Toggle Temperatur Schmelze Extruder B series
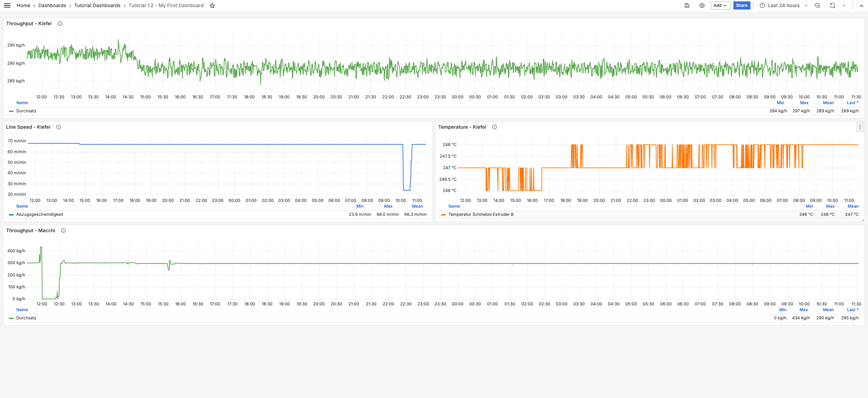Screen dimensions: 868x398 481,214
